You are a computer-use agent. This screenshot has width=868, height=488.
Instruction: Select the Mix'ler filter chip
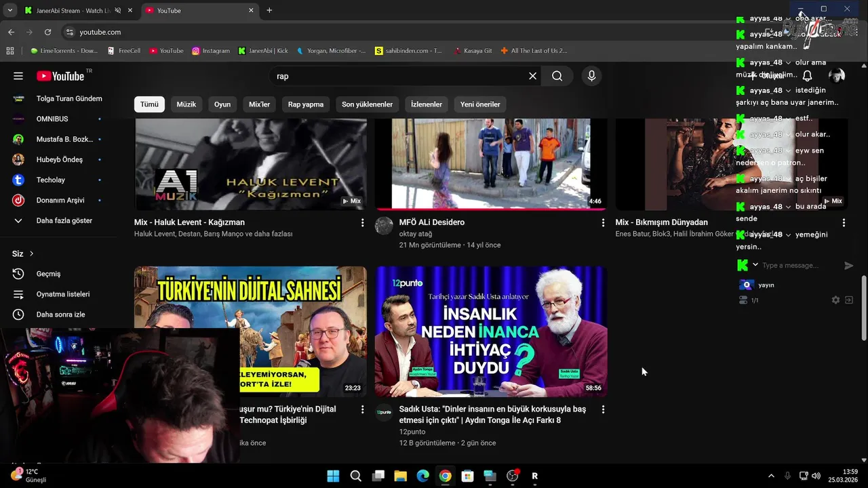pyautogui.click(x=260, y=104)
